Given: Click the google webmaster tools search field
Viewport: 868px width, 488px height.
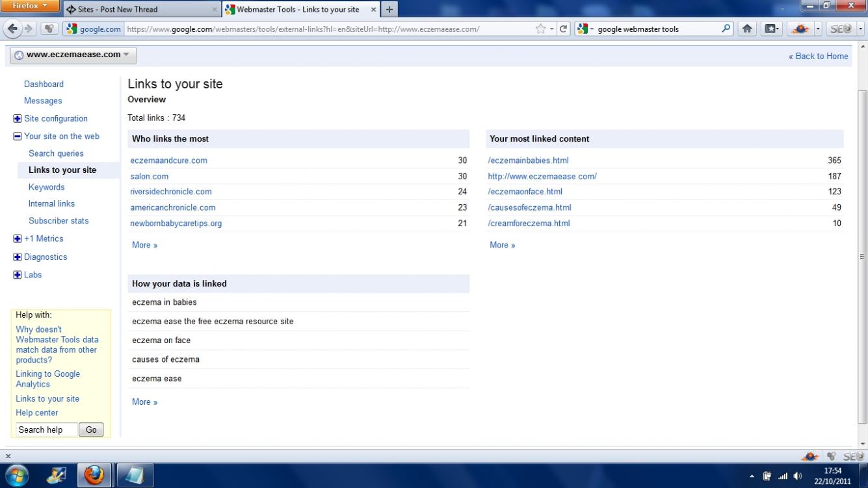Looking at the screenshot, I should click(x=657, y=29).
